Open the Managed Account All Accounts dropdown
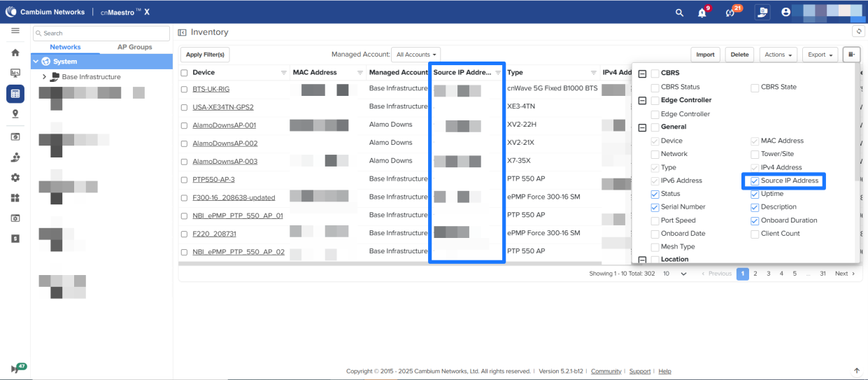868x380 pixels. [x=417, y=54]
